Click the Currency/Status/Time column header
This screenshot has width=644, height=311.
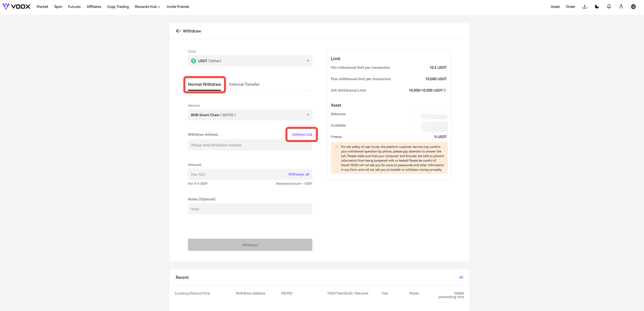click(x=192, y=293)
